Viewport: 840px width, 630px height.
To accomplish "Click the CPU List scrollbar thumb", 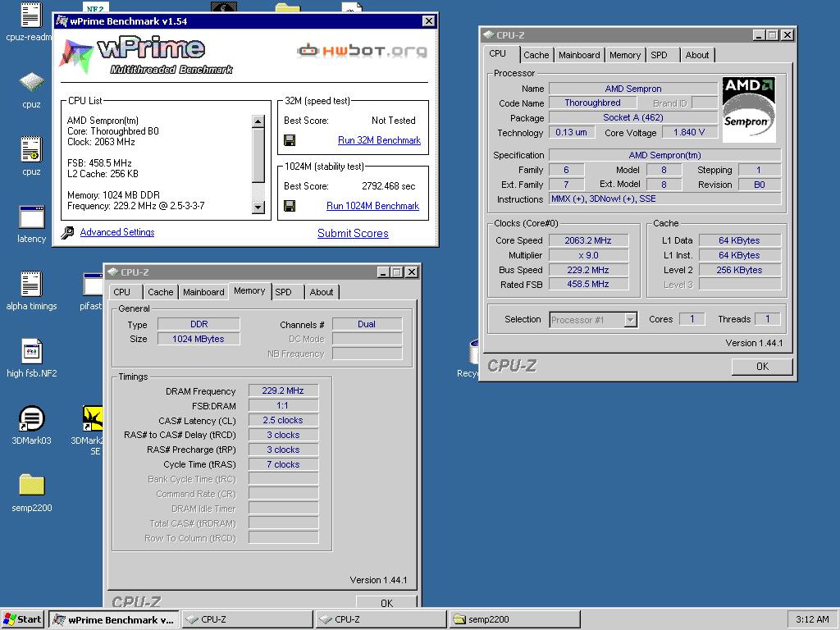I will coord(258,155).
